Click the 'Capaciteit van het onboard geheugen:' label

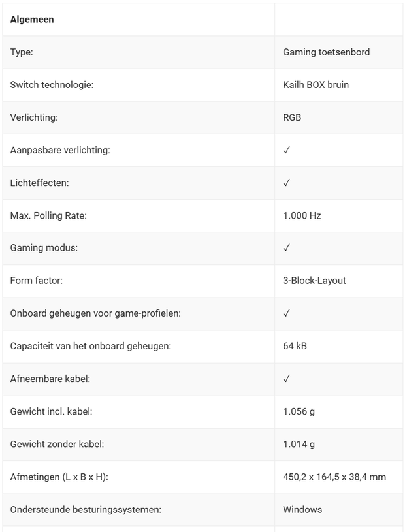pos(90,346)
